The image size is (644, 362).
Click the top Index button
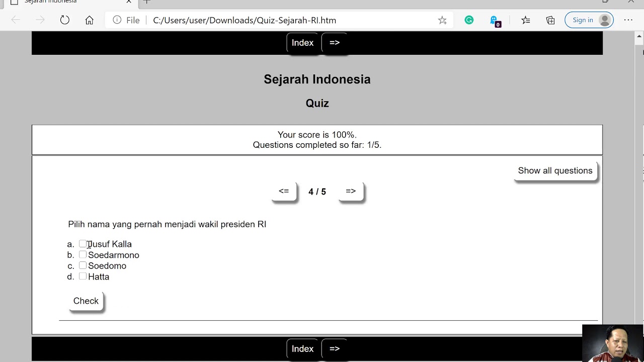pos(302,43)
